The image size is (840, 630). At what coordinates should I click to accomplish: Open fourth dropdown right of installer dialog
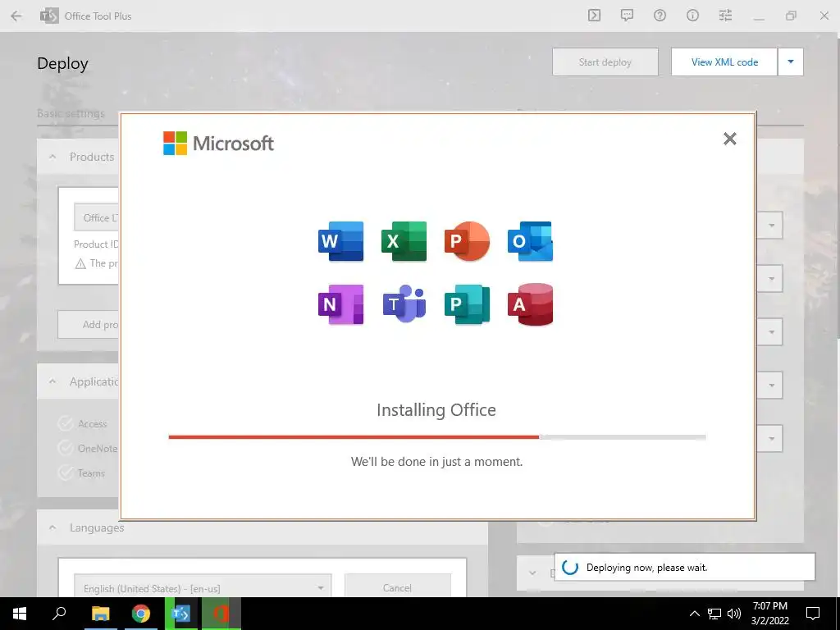click(771, 386)
